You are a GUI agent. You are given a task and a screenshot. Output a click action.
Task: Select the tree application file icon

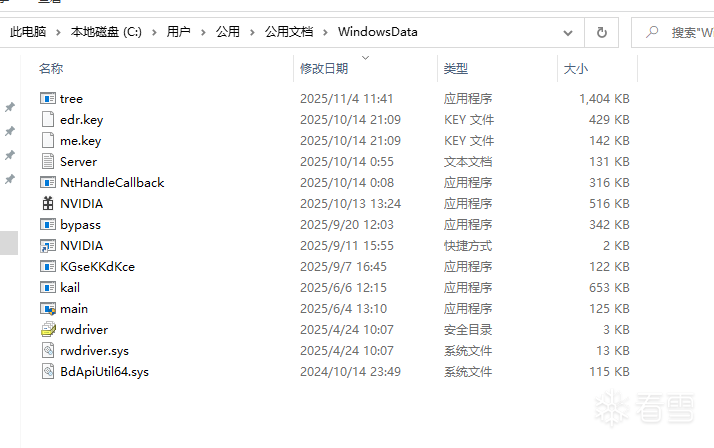[48, 98]
